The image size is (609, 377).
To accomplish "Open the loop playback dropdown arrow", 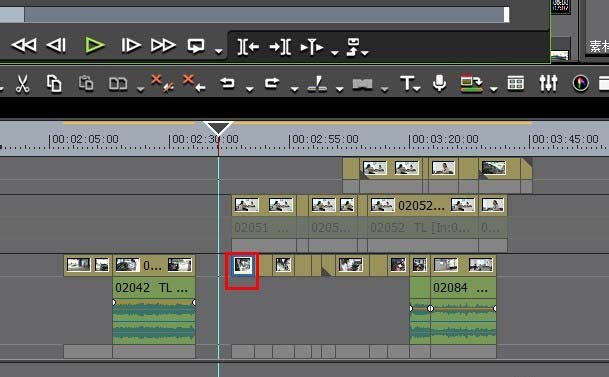I will point(219,51).
